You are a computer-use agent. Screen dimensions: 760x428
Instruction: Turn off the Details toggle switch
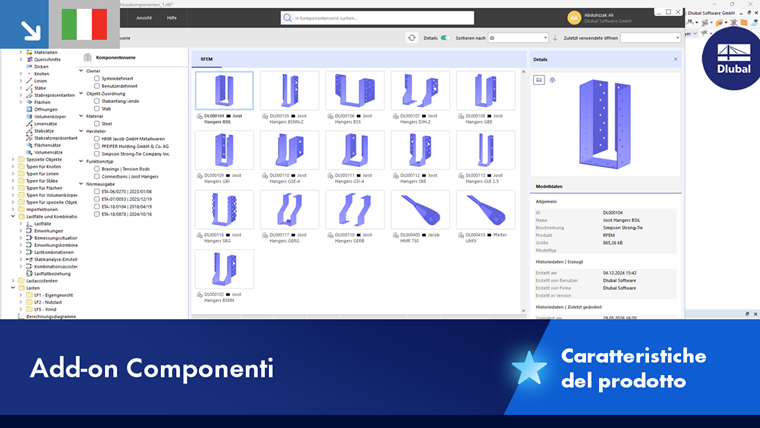tap(444, 38)
